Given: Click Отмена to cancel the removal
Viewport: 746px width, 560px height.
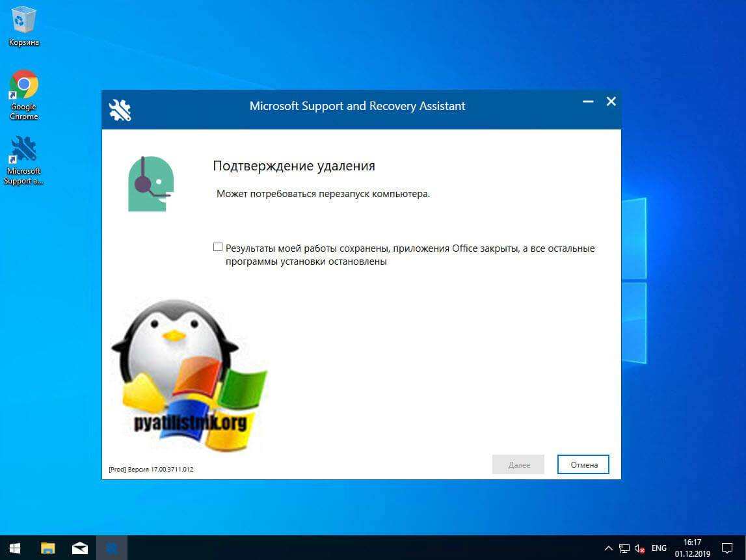Looking at the screenshot, I should (x=583, y=464).
